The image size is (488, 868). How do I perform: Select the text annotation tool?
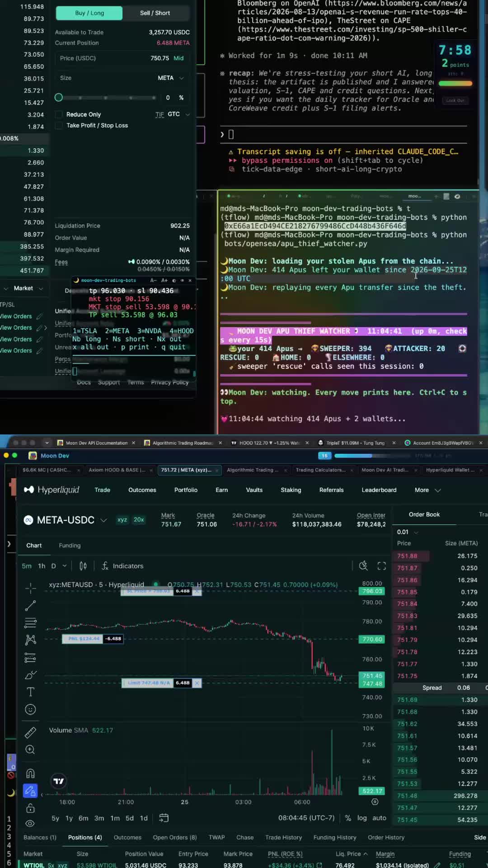click(30, 692)
